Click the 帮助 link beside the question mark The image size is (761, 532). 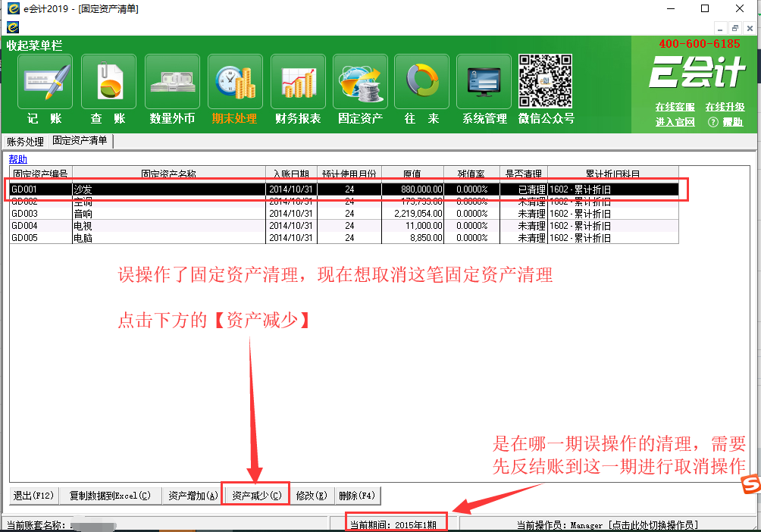(733, 122)
